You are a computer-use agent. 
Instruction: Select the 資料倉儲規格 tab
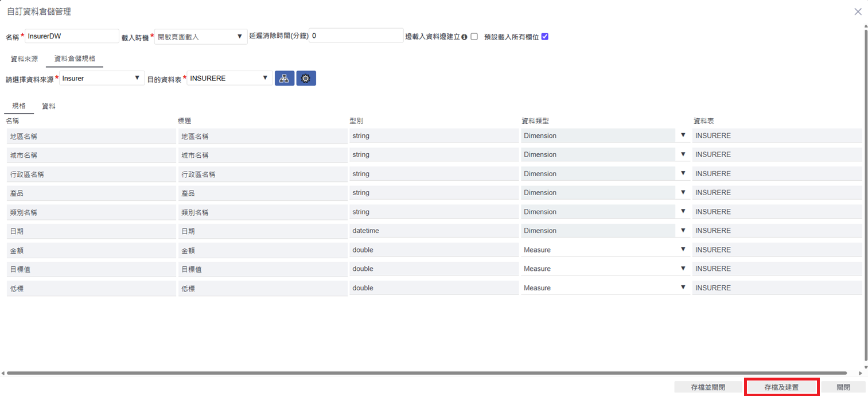tap(75, 59)
